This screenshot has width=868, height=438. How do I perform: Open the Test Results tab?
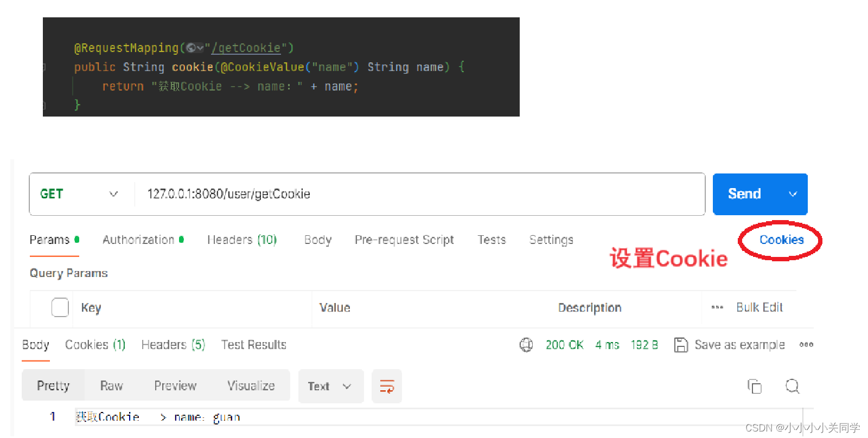coord(253,345)
